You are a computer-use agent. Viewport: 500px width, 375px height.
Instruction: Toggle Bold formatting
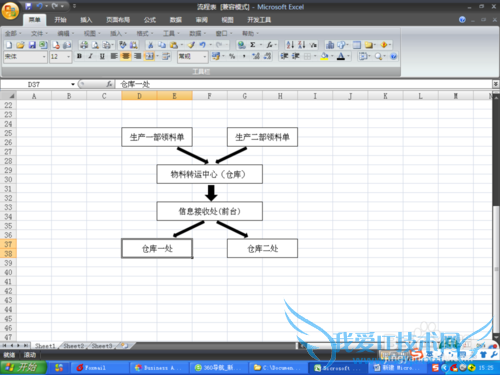coord(79,56)
